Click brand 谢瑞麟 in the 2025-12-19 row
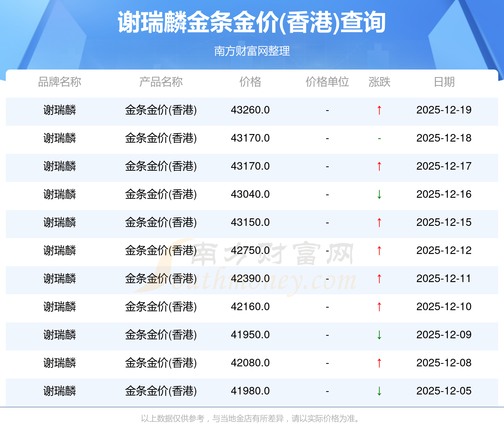504x424 pixels. click(x=60, y=110)
